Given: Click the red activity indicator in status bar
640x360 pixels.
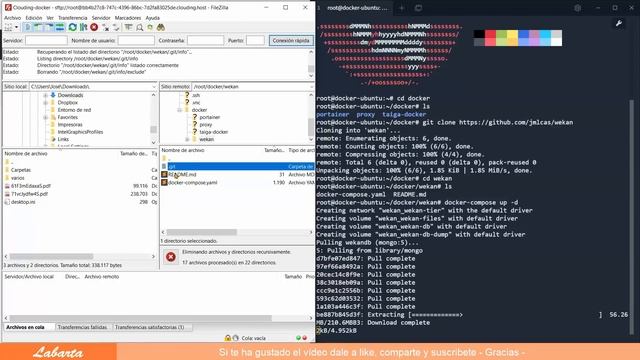Looking at the screenshot, I should [304, 338].
